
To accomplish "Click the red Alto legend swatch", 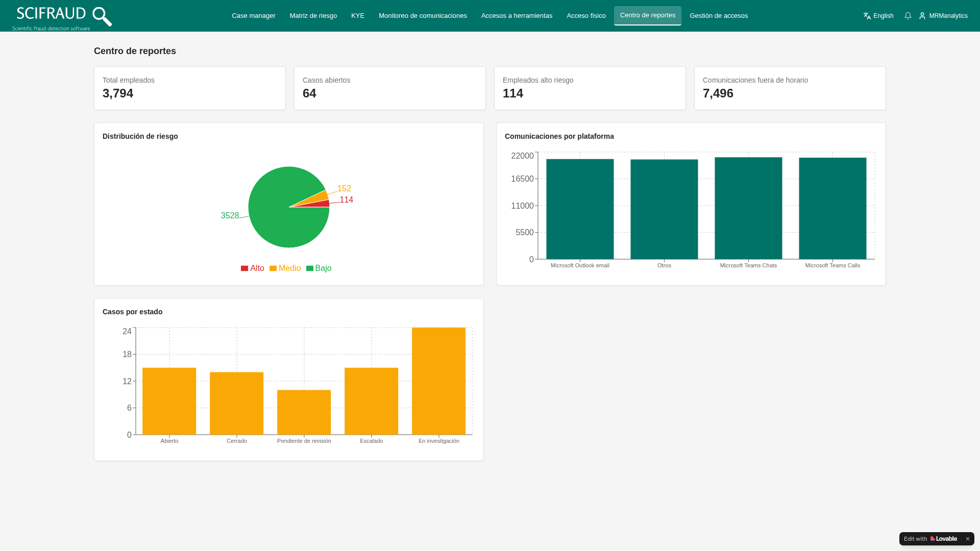I will 244,268.
